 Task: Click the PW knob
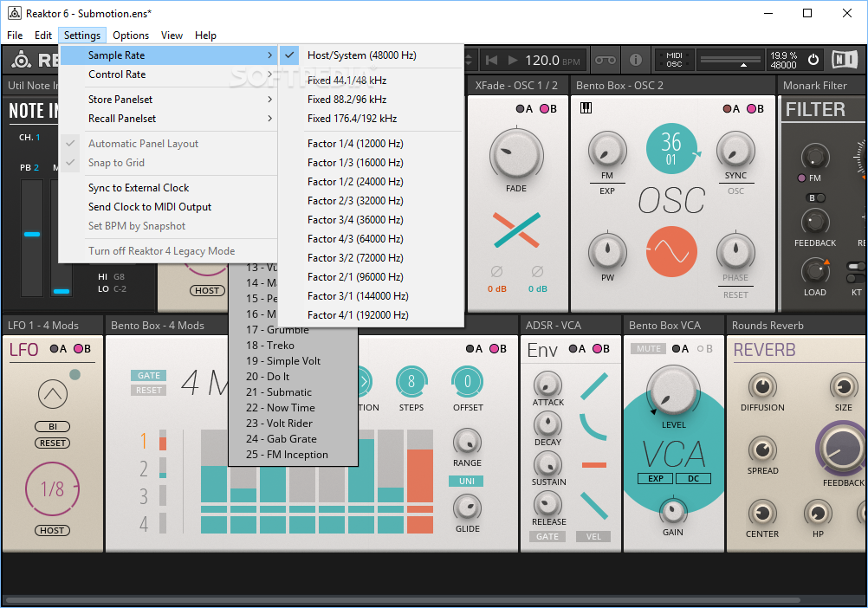point(607,252)
